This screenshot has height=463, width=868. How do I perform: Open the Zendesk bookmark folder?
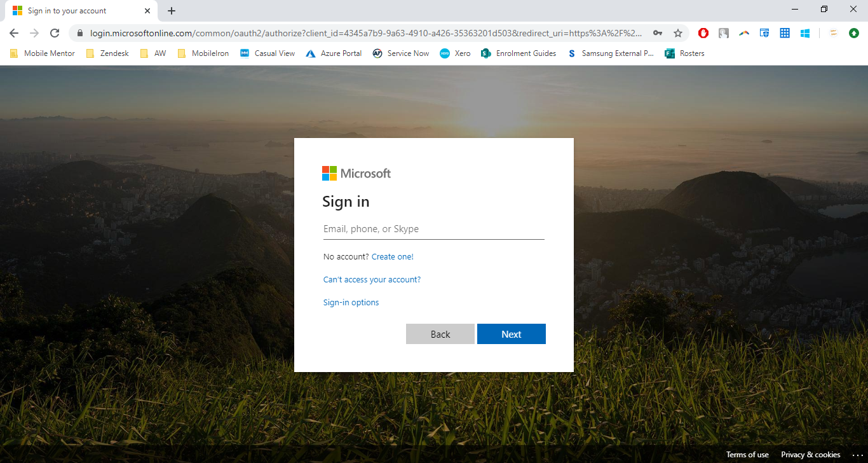107,53
